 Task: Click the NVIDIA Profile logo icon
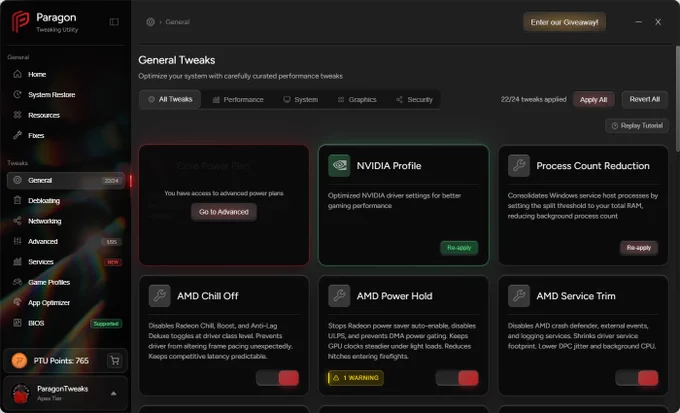pyautogui.click(x=339, y=165)
